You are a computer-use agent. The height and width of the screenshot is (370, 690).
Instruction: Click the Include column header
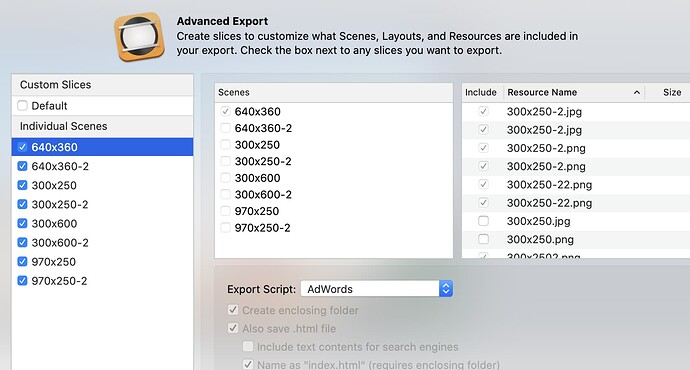481,92
